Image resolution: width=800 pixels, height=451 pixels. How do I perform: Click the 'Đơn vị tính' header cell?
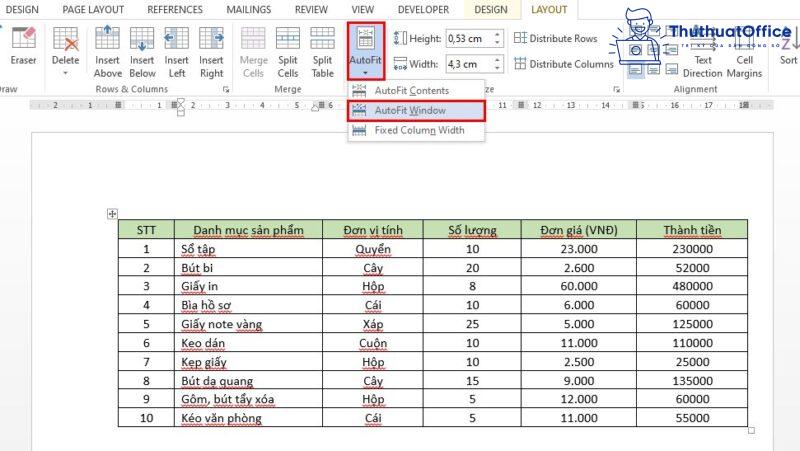[x=373, y=230]
